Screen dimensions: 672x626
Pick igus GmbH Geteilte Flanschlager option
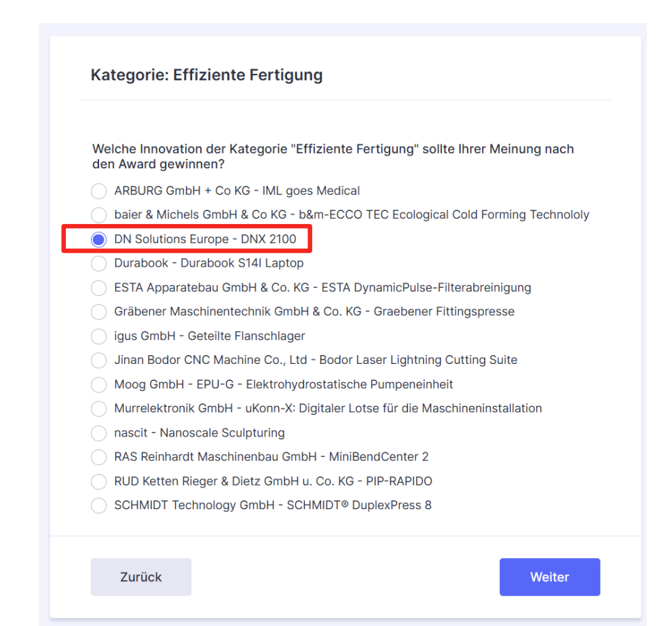click(x=98, y=336)
